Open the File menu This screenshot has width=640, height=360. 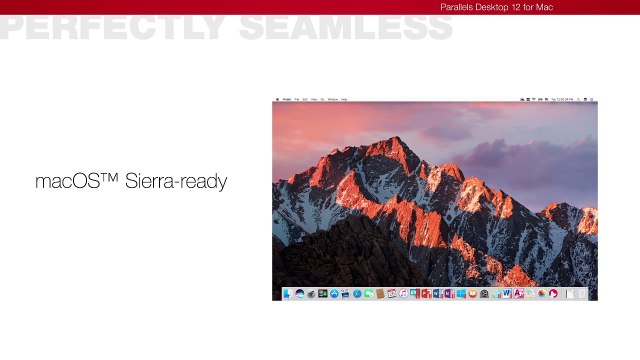point(297,99)
